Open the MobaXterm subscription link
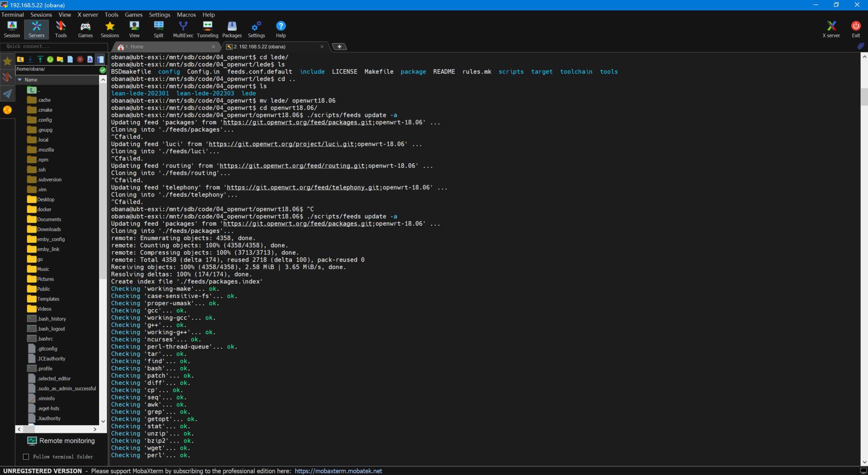Viewport: 868px width, 475px height. click(338, 470)
